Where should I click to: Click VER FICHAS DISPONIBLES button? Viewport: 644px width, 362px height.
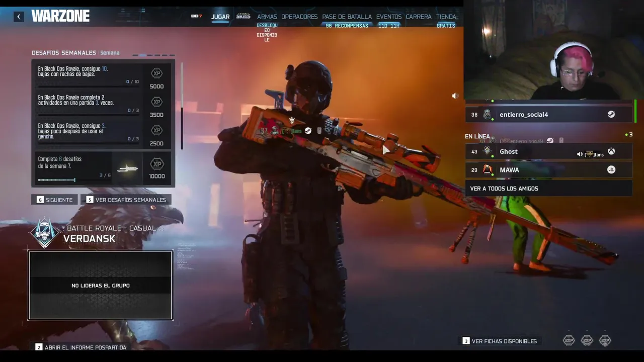500,341
